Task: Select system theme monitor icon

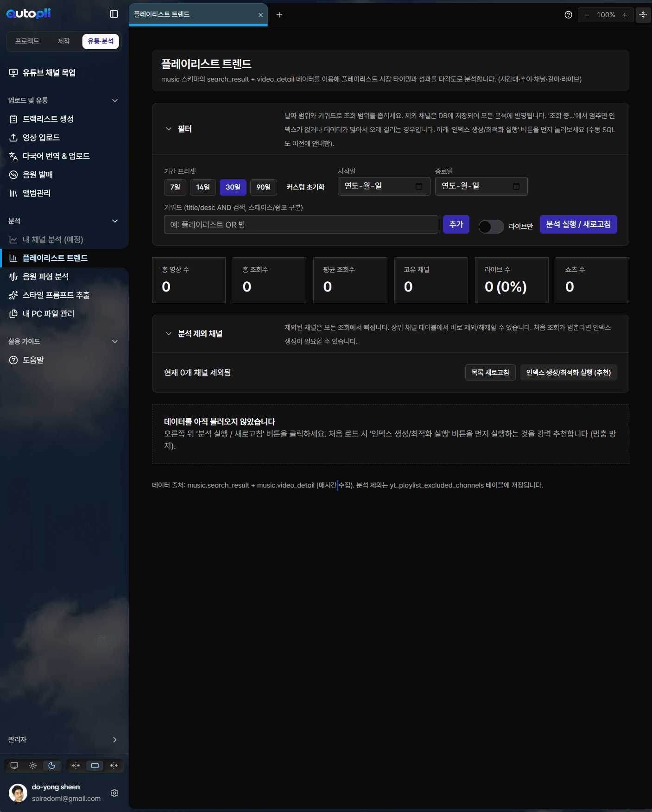Action: click(14, 766)
